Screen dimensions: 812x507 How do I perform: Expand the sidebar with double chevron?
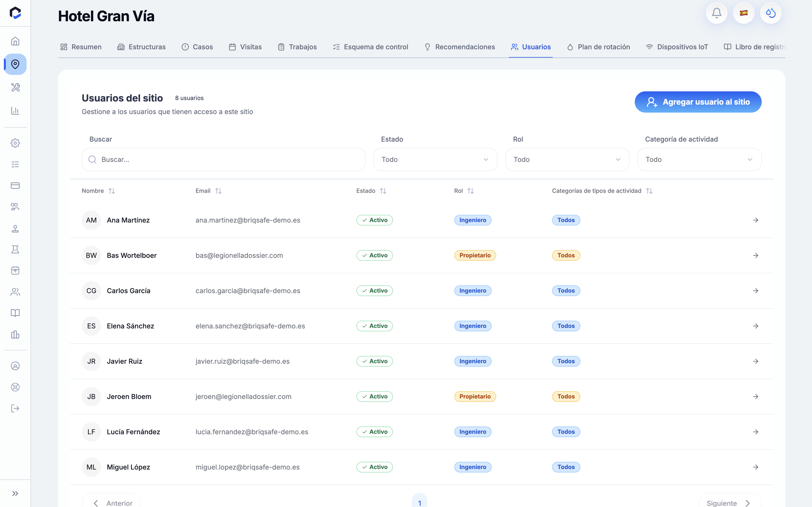pyautogui.click(x=15, y=493)
